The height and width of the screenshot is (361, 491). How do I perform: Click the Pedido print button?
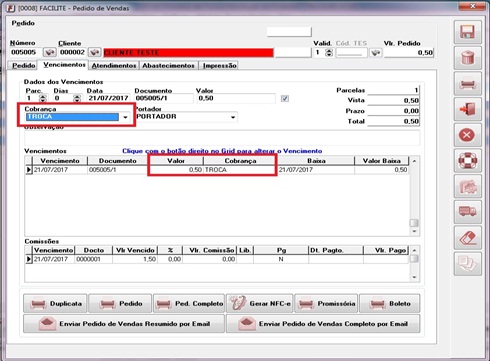point(120,303)
